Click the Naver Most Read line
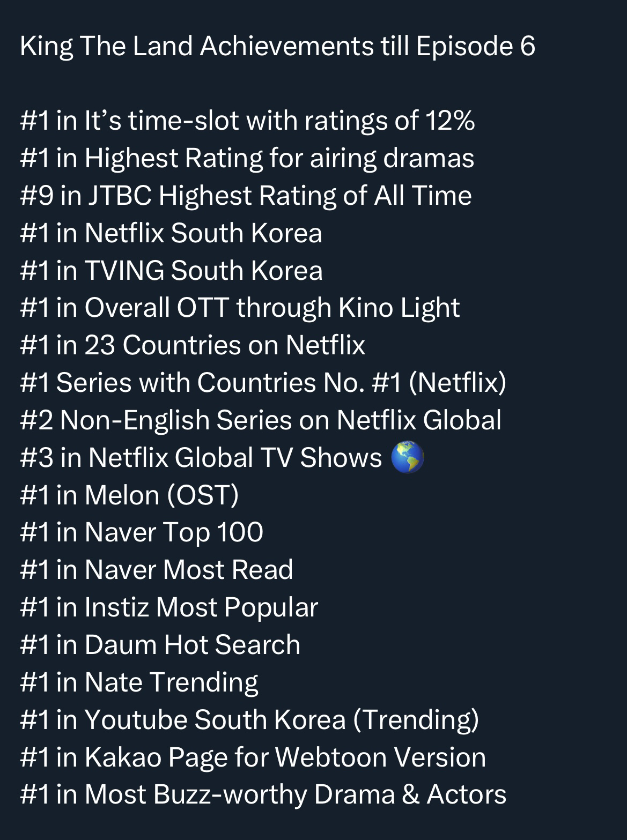Image resolution: width=627 pixels, height=840 pixels. click(157, 569)
